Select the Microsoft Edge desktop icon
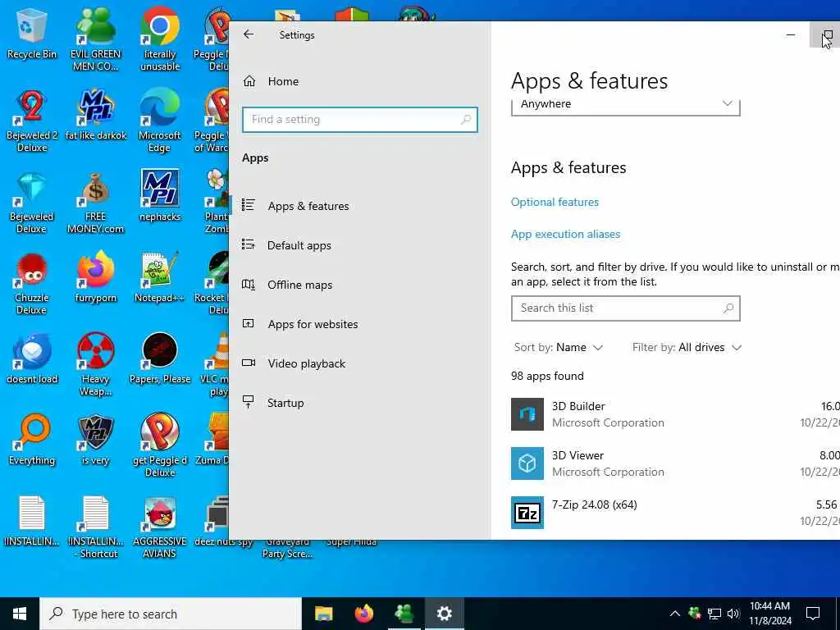The height and width of the screenshot is (630, 840). pyautogui.click(x=160, y=121)
